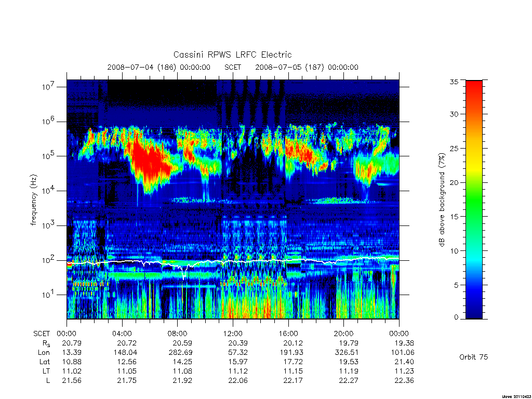This screenshot has height=399, width=532.
Task: Click the L value "22.36"
Action: 404,381
